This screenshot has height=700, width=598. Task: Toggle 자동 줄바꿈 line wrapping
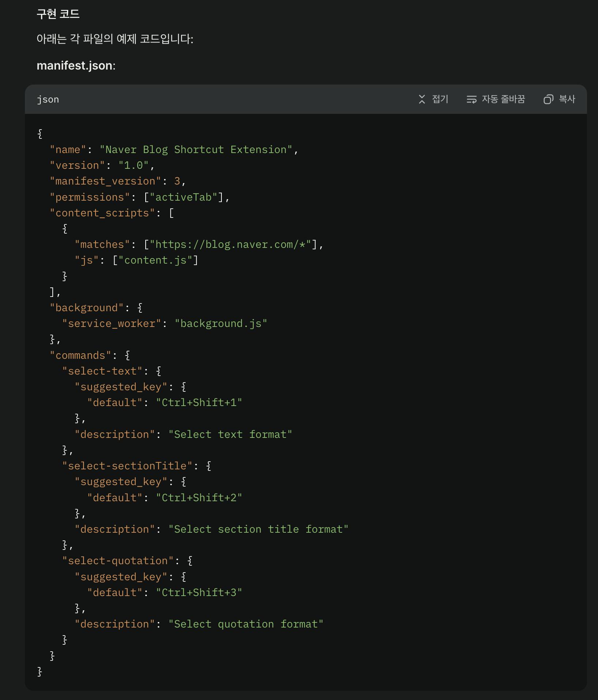503,99
